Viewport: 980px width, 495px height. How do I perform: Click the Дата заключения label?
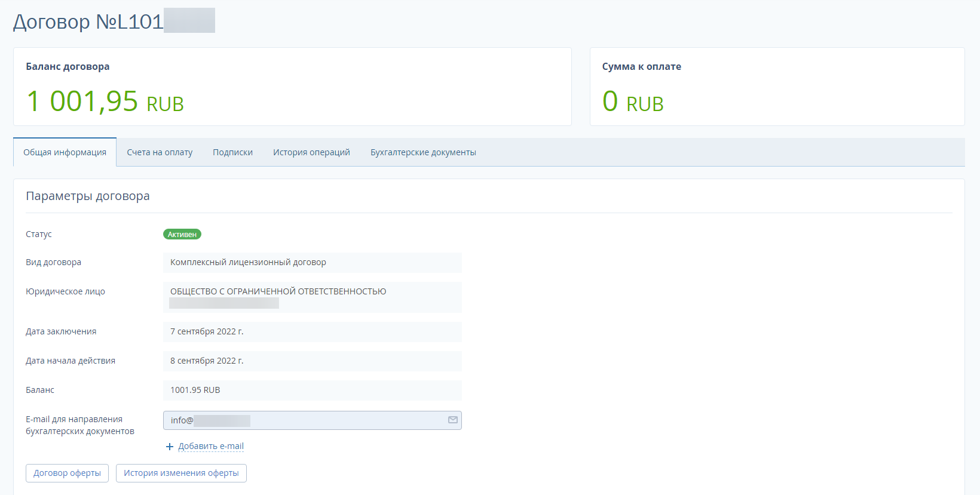(x=61, y=331)
